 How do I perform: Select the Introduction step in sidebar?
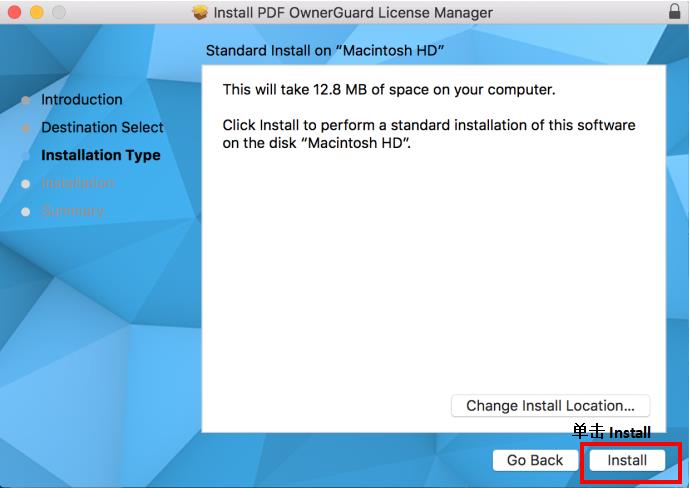82,99
